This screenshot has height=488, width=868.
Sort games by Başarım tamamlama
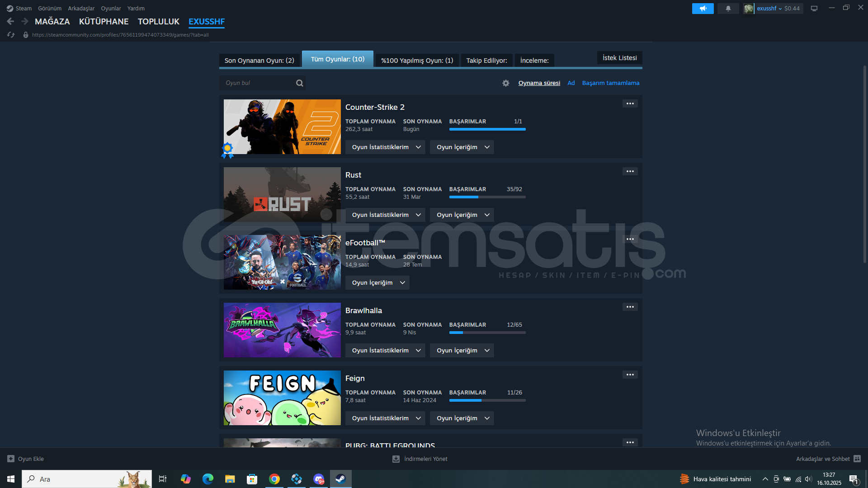pyautogui.click(x=610, y=83)
